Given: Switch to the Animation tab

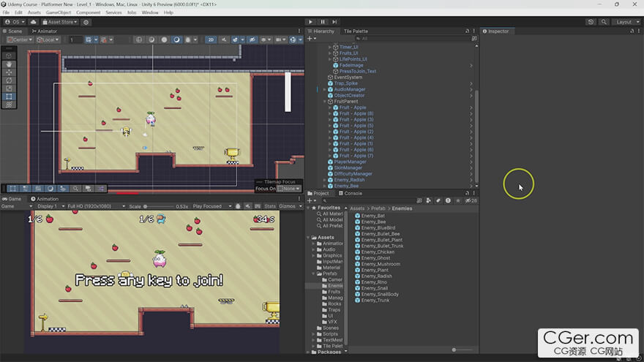Looking at the screenshot, I should point(45,199).
